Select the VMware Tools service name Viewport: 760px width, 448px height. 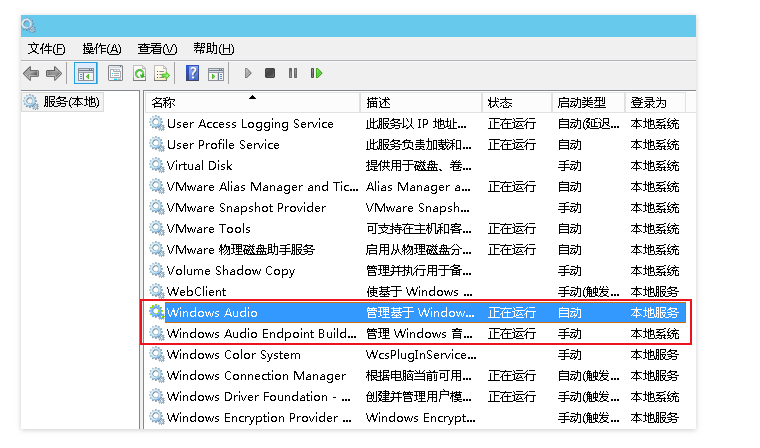click(208, 229)
